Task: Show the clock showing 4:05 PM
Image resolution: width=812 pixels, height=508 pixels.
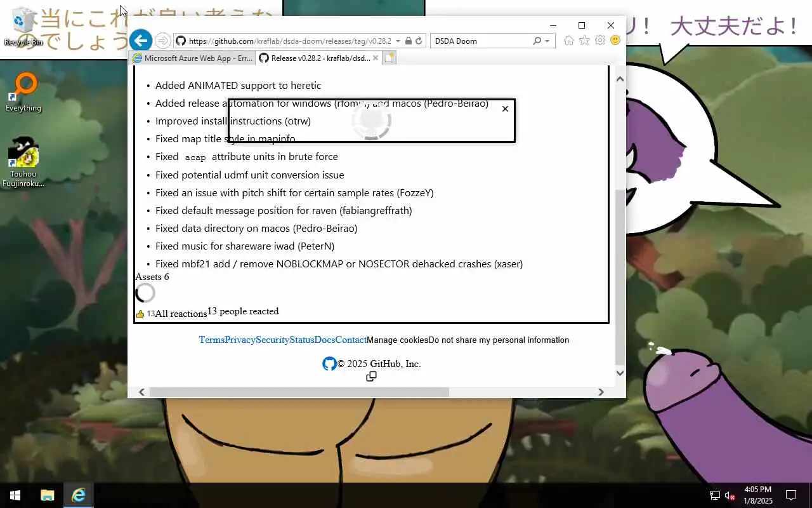Action: [758, 495]
